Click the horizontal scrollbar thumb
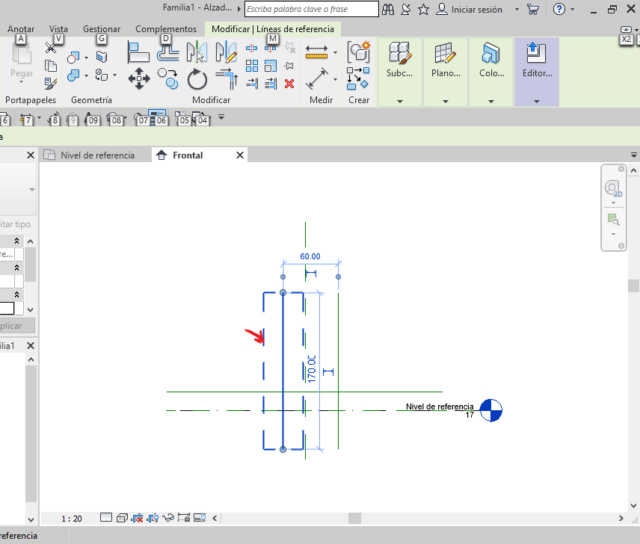 (354, 518)
